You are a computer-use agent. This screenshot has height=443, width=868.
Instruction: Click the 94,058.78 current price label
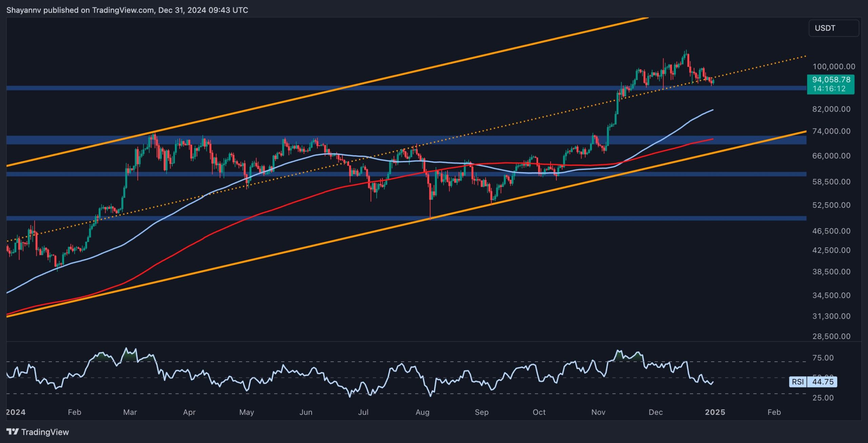[x=831, y=80]
